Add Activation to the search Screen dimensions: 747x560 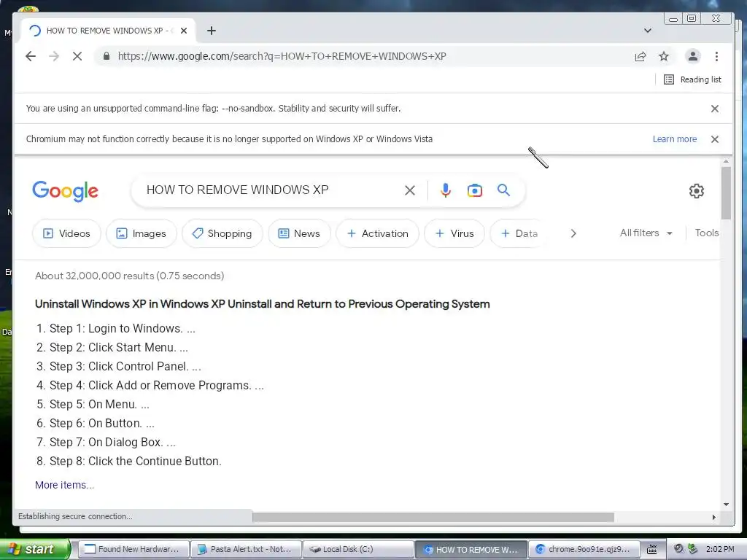pos(377,233)
